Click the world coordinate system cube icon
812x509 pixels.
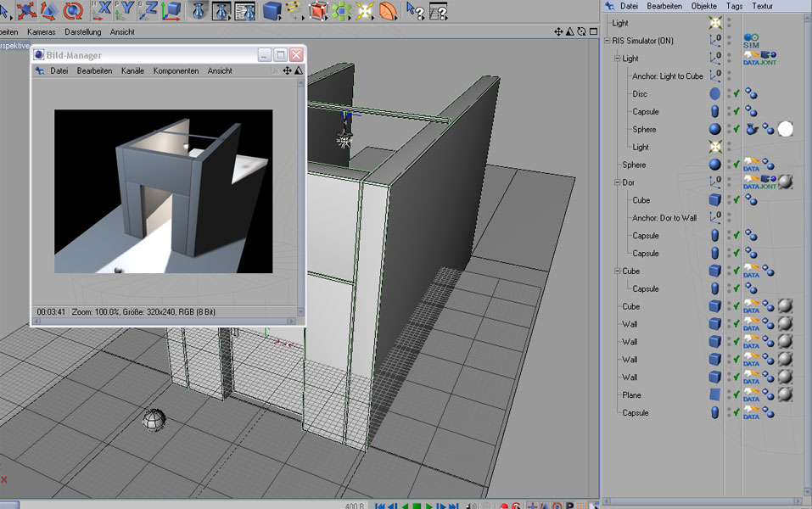[x=171, y=10]
